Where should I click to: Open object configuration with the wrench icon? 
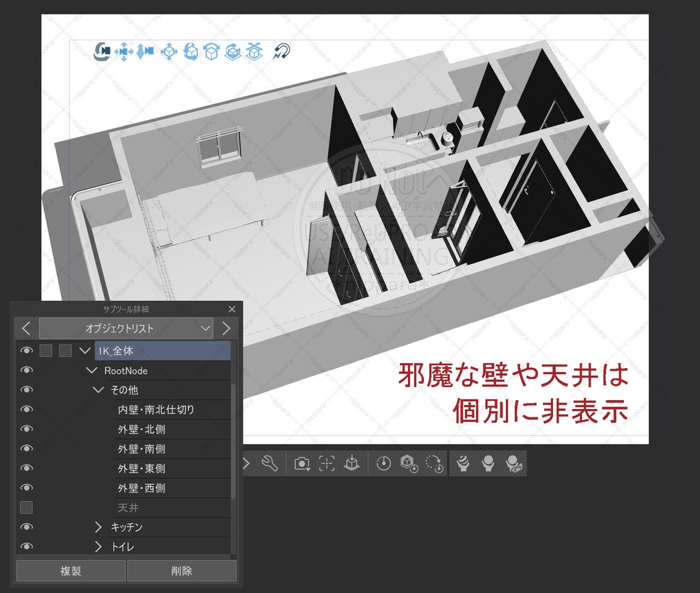click(269, 463)
